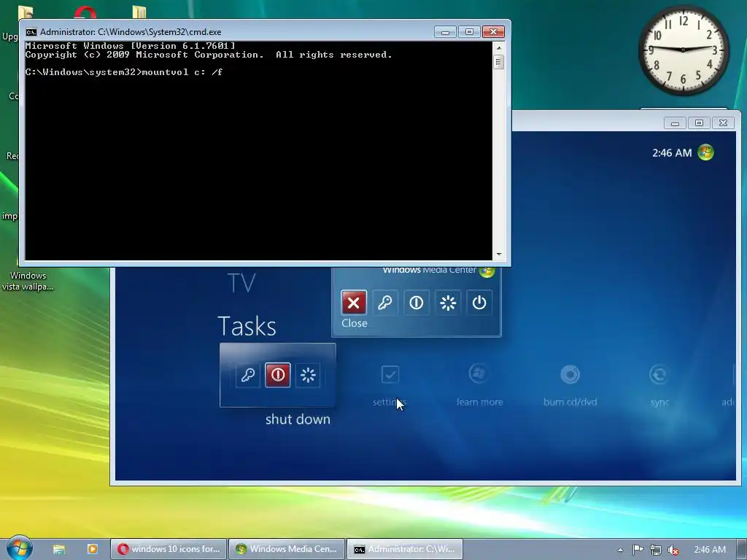Viewport: 747px width, 560px height.
Task: Click the key (log off) icon in upper popup
Action: [x=385, y=303]
